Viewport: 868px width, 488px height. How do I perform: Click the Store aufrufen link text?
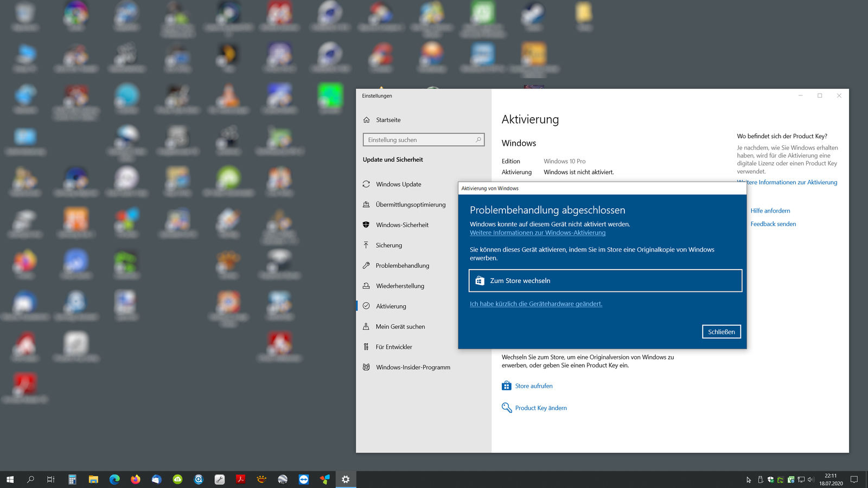point(534,386)
